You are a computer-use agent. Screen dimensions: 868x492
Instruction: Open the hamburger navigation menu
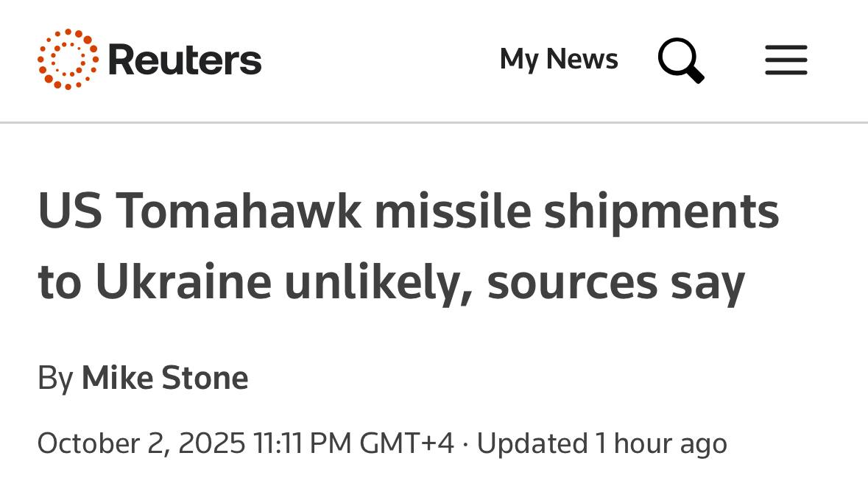[786, 60]
